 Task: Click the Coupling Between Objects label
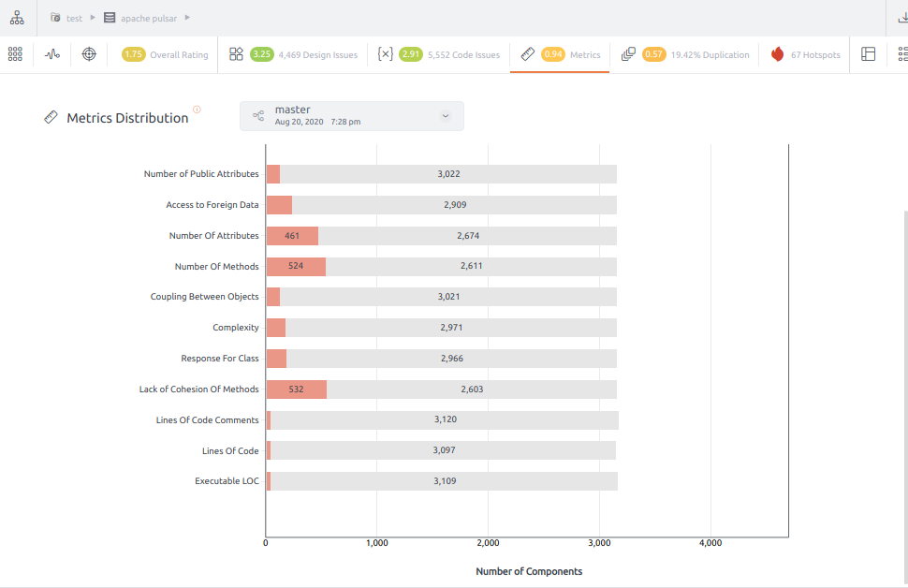[204, 297]
